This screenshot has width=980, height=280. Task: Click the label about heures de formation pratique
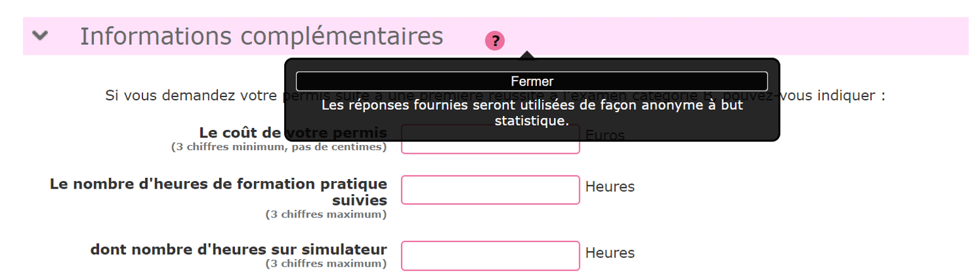pyautogui.click(x=218, y=192)
